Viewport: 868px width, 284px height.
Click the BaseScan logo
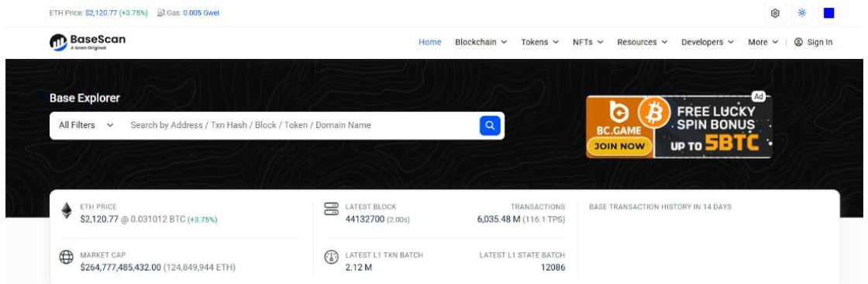coord(88,42)
